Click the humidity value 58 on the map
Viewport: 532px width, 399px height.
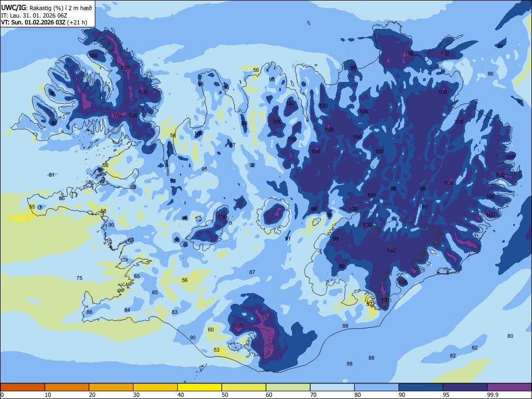point(104,211)
